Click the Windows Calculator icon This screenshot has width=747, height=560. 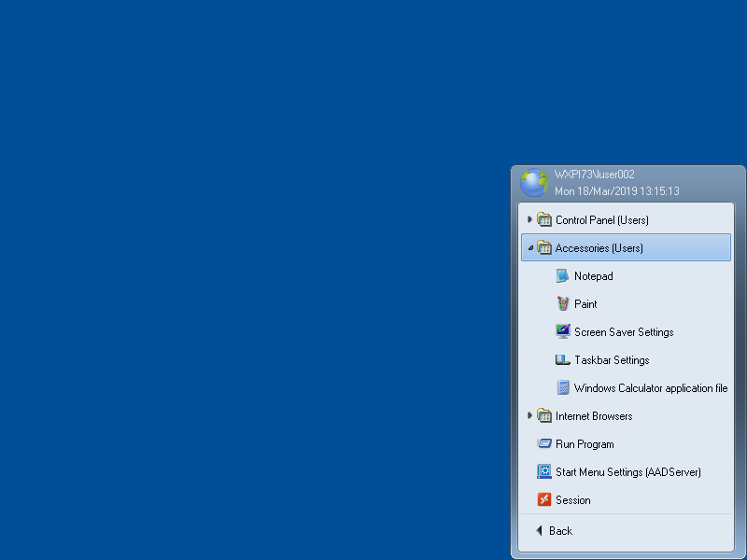tap(563, 388)
